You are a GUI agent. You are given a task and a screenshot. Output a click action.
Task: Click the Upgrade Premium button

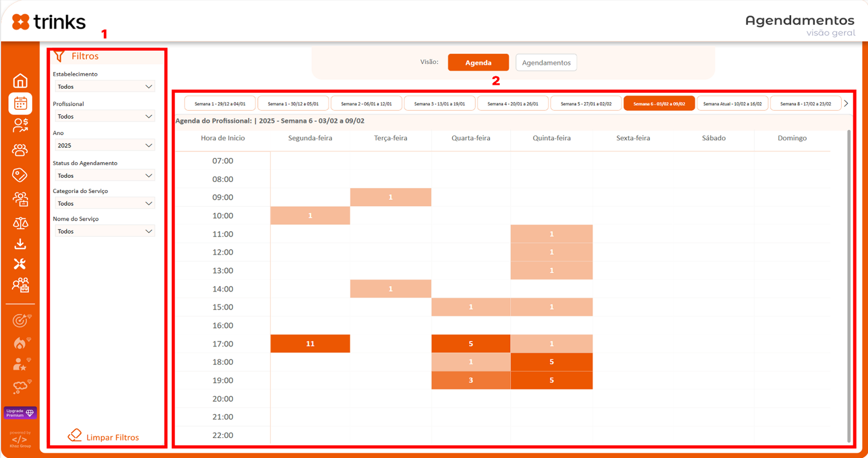[x=20, y=413]
